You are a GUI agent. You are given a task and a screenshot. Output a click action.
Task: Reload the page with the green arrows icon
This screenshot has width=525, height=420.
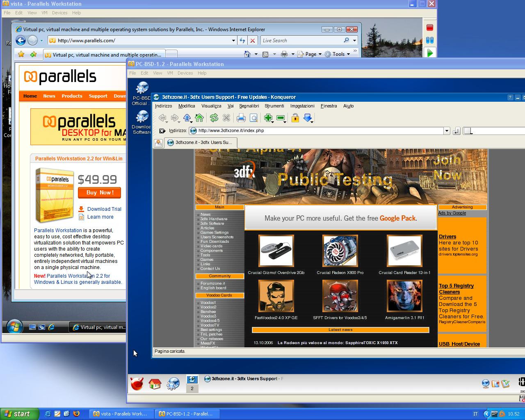click(214, 118)
